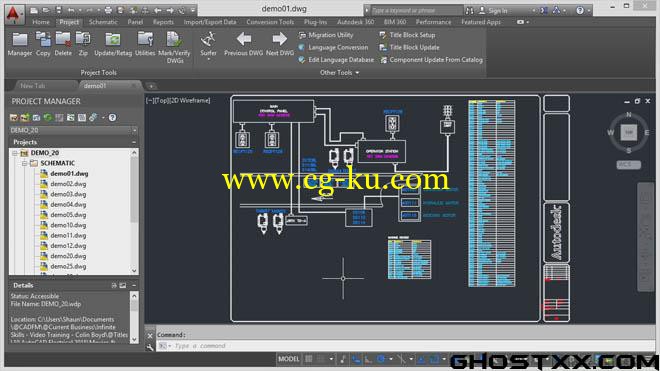The height and width of the screenshot is (371, 660).
Task: Open the Migration Utility
Action: 326,35
